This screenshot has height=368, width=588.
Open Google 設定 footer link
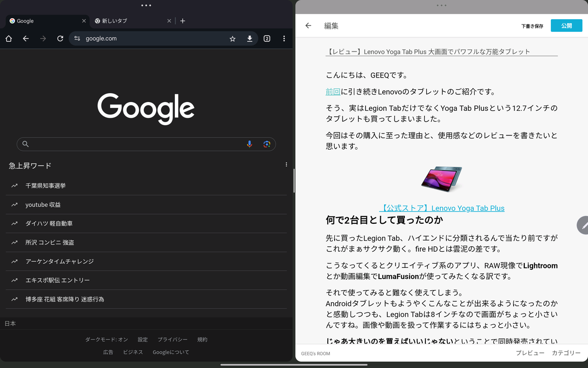pyautogui.click(x=143, y=340)
